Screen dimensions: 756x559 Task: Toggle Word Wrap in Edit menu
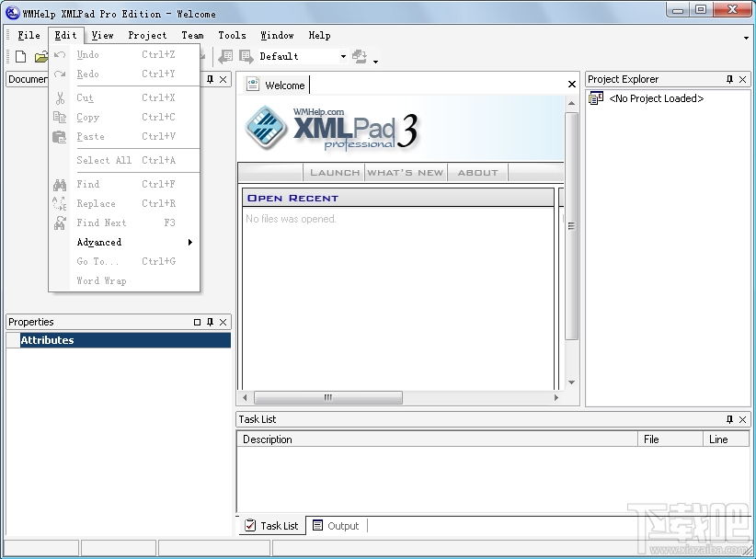coord(124,280)
